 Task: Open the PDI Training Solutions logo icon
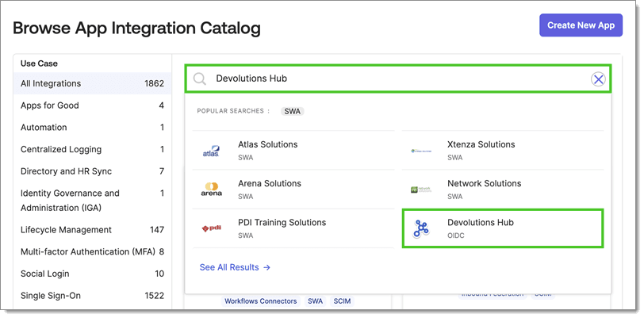pos(212,228)
